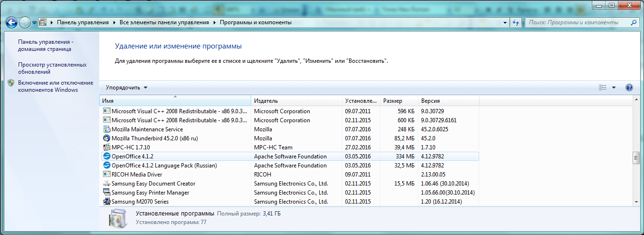
Task: Click the search magnifier icon
Action: tap(633, 22)
